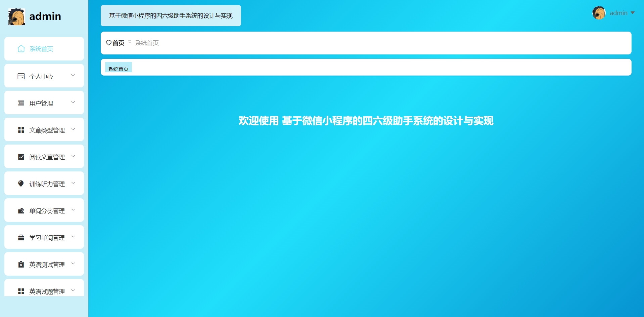Expand the 训练听力管理 chevron
The height and width of the screenshot is (317, 644).
(x=73, y=183)
